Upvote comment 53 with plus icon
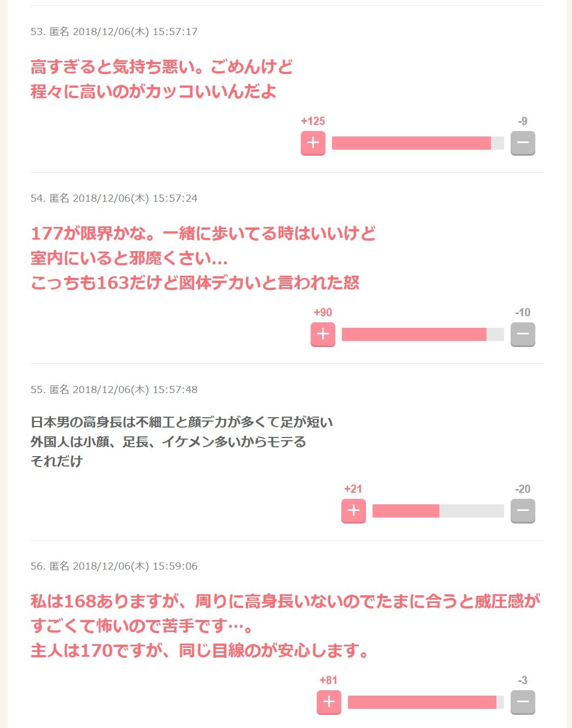This screenshot has height=728, width=572. [313, 143]
